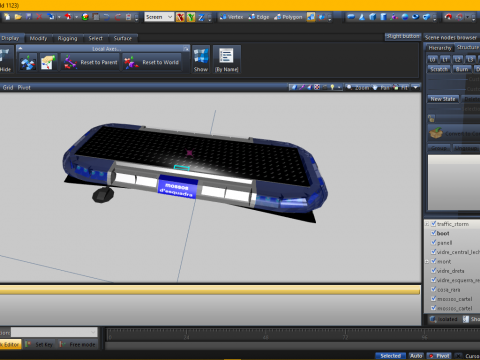Image resolution: width=480 pixels, height=360 pixels.
Task: Click the unlock padlock icon
Action: point(432,119)
